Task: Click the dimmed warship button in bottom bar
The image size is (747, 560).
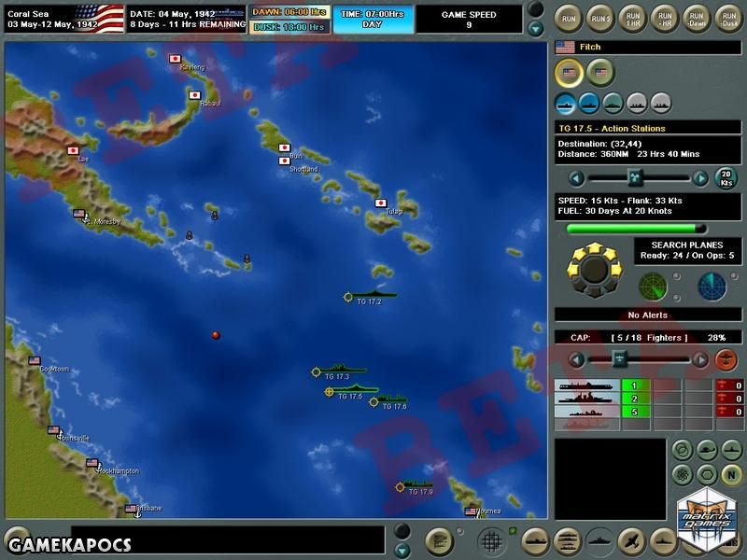Action: (599, 541)
